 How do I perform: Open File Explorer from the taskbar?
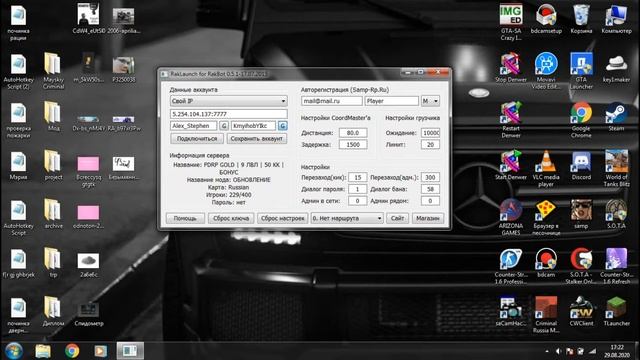(43, 351)
